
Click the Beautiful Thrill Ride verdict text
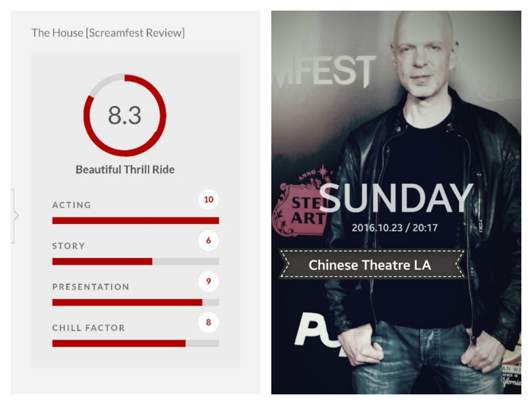(x=125, y=170)
